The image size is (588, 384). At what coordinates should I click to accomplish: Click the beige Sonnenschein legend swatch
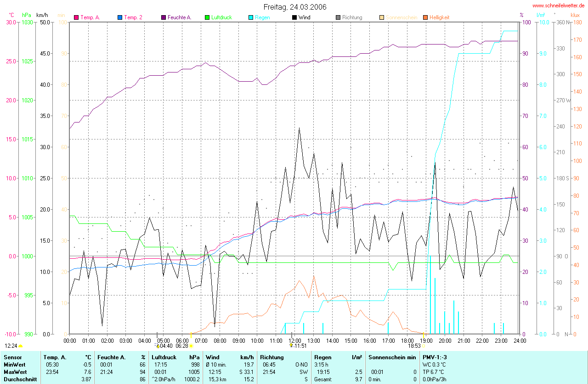(382, 17)
